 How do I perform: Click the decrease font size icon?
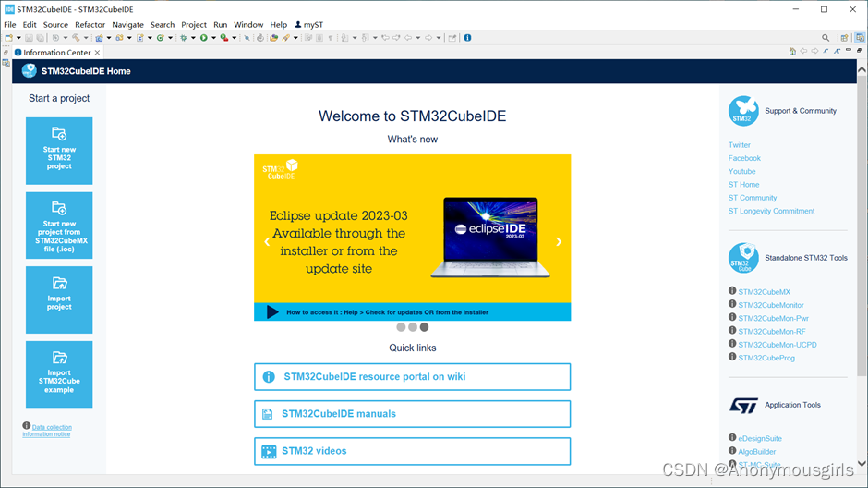point(826,51)
